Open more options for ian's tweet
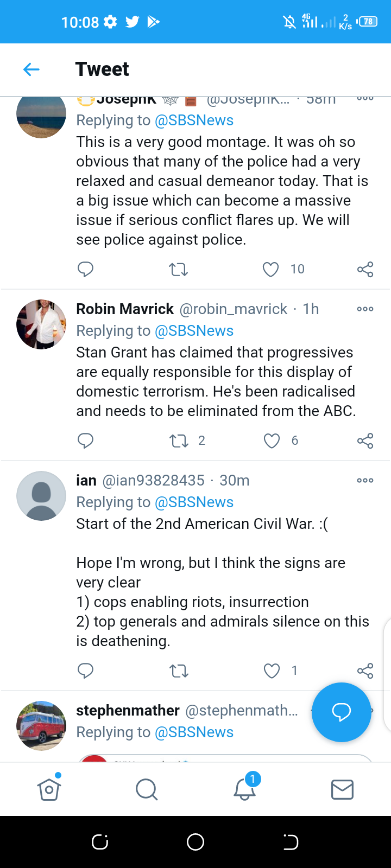This screenshot has height=868, width=391. (x=365, y=481)
